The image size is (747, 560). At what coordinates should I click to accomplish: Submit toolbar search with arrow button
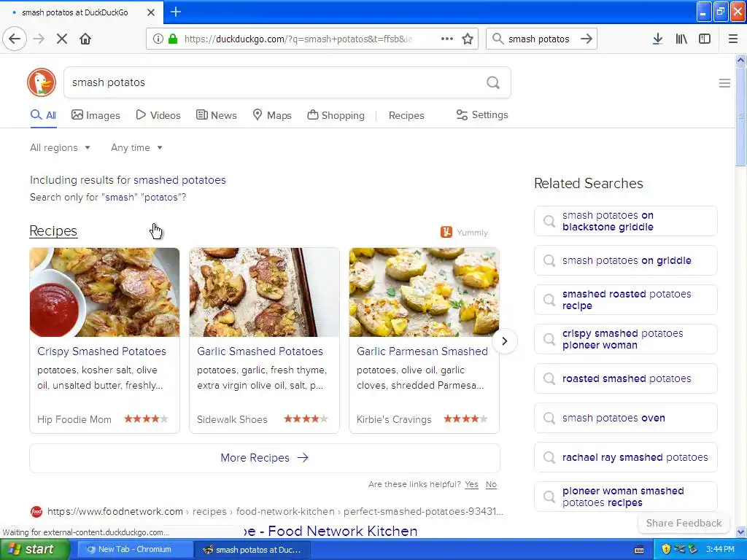[587, 39]
